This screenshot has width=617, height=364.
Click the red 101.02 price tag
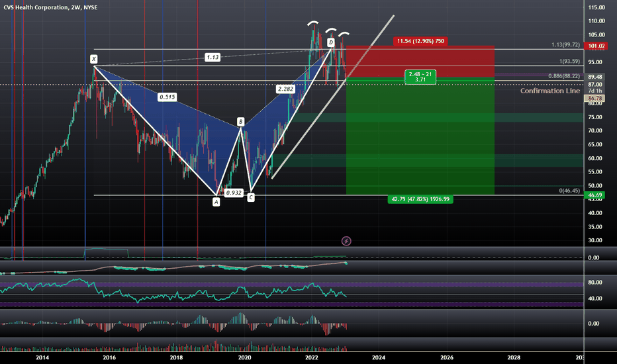click(596, 46)
